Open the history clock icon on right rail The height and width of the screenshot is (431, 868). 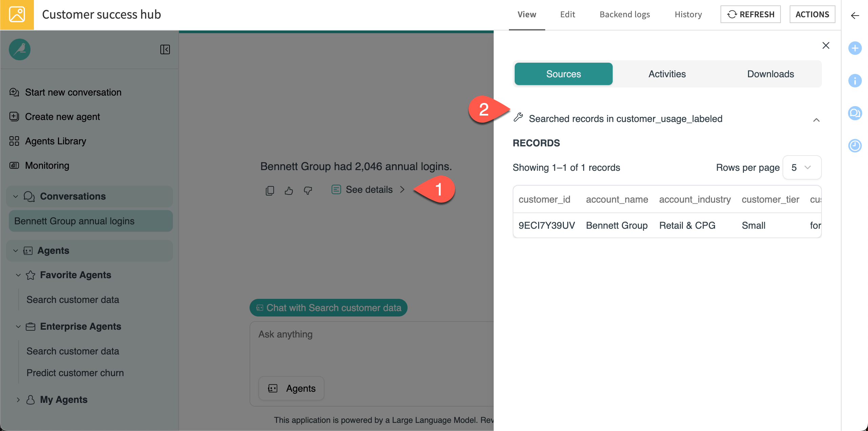tap(855, 146)
